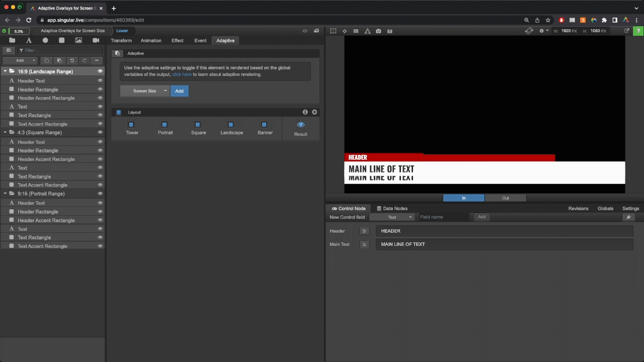Collapse the 4:3 (Square Range) group
Screen dimensions: 644x362
(x=5, y=132)
